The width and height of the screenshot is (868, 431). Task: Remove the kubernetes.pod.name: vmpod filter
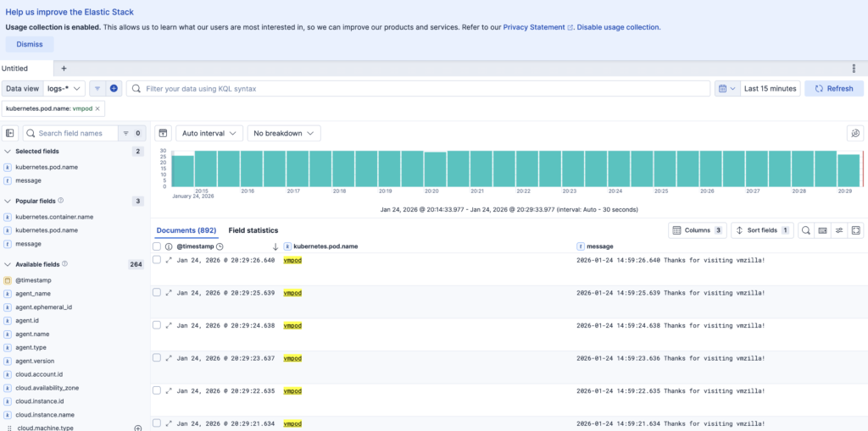pyautogui.click(x=97, y=108)
